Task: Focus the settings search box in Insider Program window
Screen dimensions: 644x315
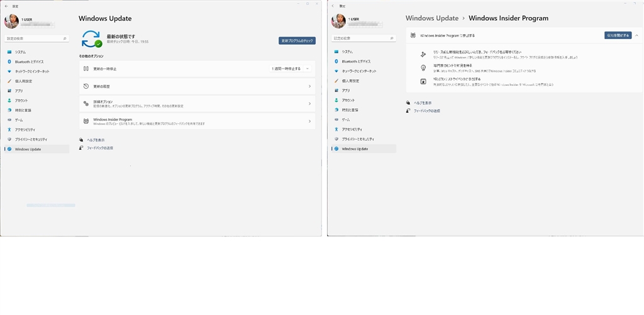Action: pos(364,38)
